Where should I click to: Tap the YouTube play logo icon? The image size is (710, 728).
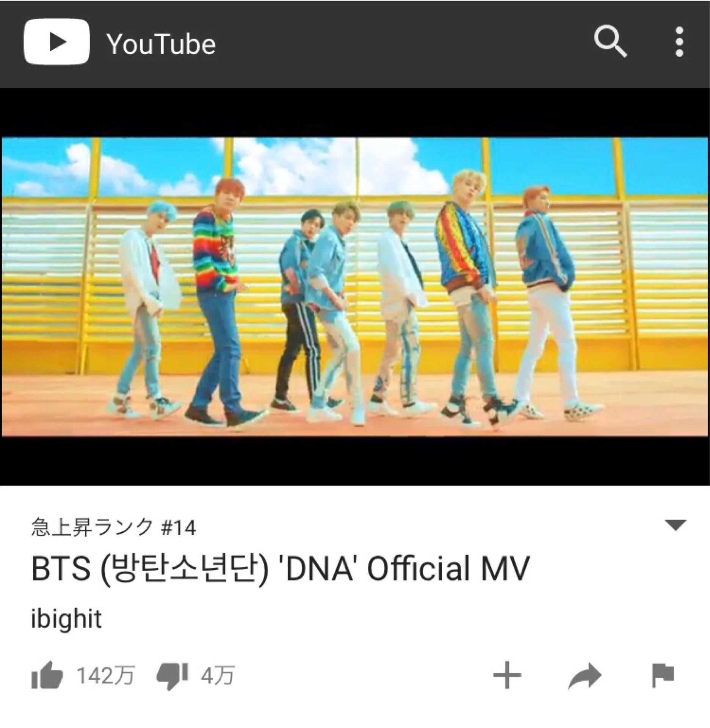57,42
